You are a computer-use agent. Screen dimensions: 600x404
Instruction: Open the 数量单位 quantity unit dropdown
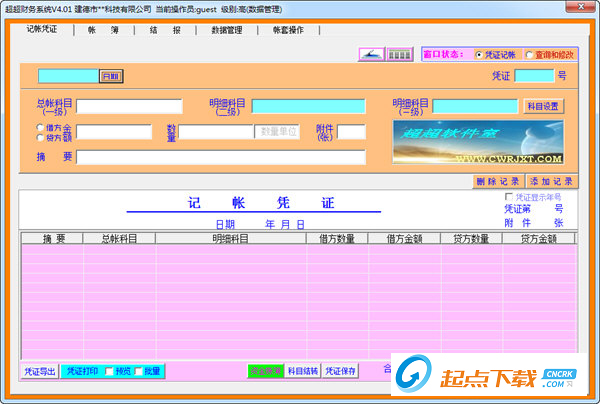(278, 132)
